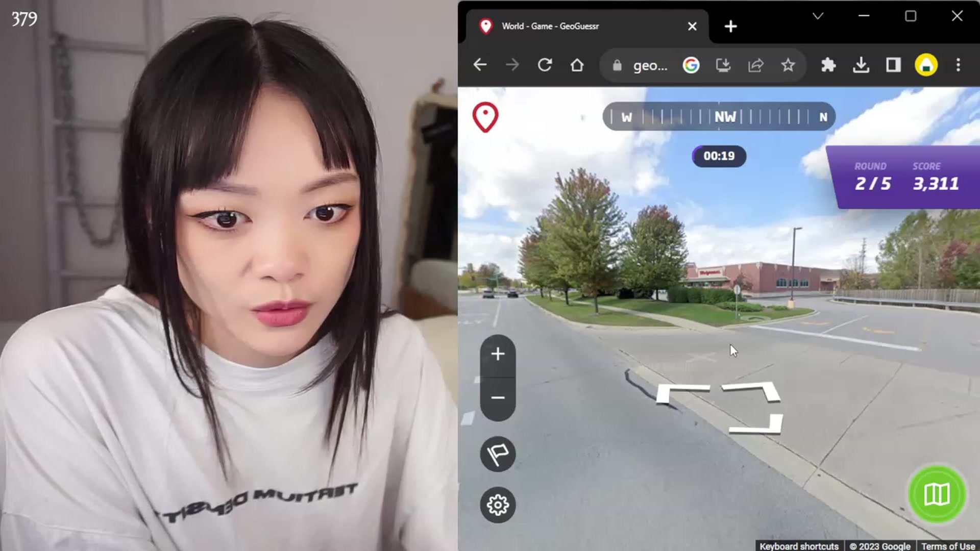The image size is (980, 551).
Task: Reload the GeoGuessr page
Action: point(545,65)
